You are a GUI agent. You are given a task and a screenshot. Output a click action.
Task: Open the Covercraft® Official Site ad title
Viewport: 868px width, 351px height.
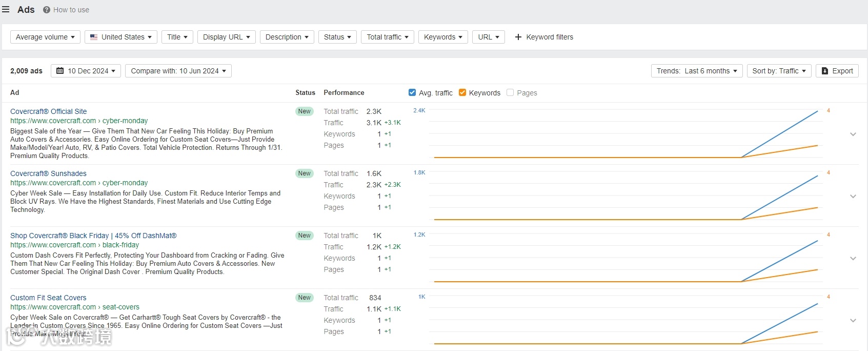click(49, 111)
